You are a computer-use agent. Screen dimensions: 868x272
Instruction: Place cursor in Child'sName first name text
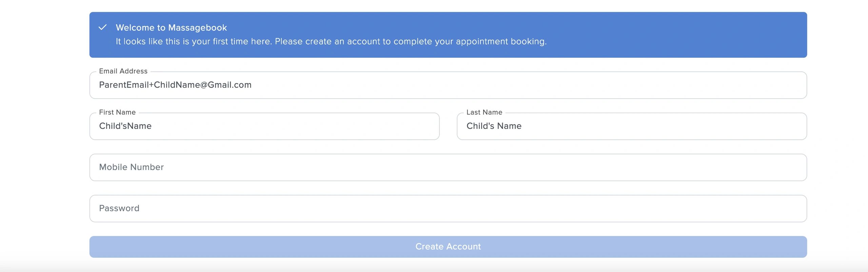coord(125,126)
